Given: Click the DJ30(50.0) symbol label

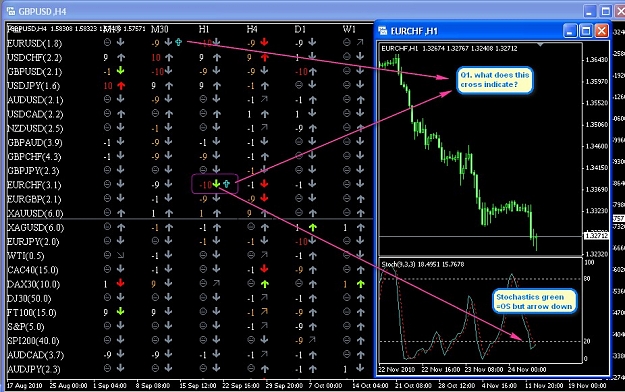Looking at the screenshot, I should 29,298.
